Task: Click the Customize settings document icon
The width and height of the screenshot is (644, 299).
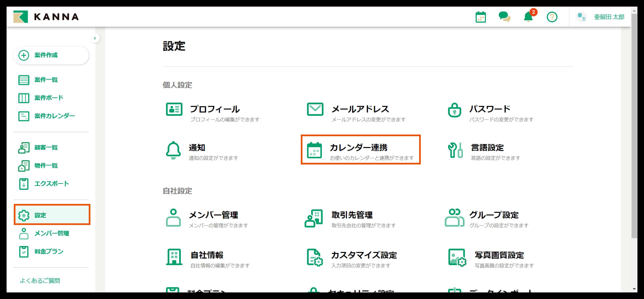Action: point(314,257)
